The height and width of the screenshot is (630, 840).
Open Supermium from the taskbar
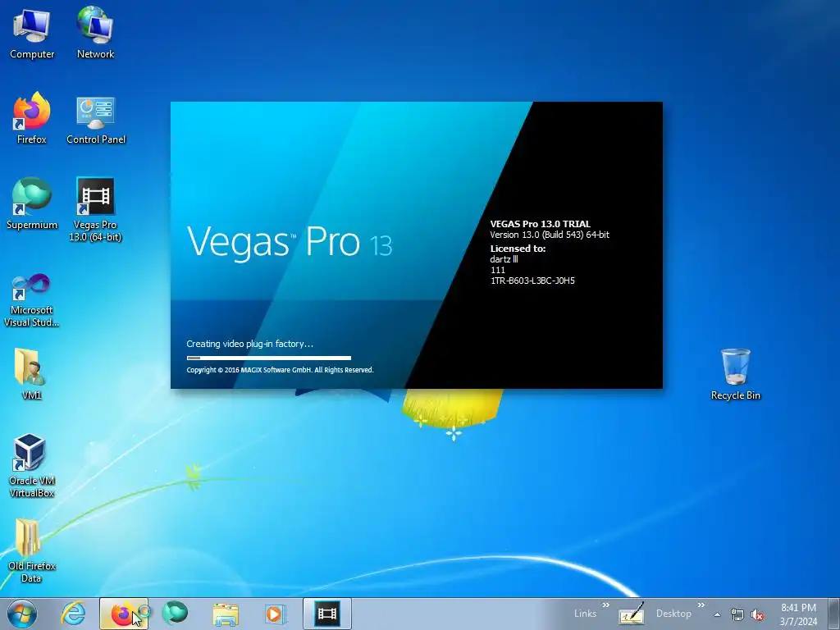point(175,614)
